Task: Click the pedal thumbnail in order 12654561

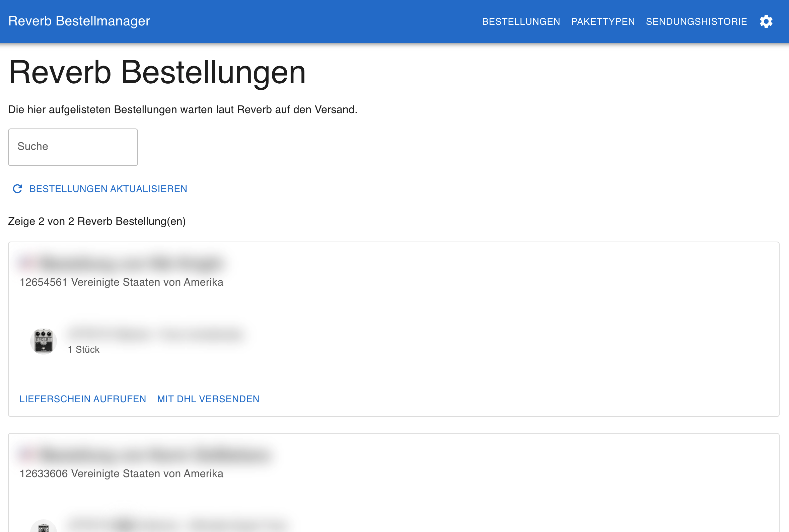Action: pos(44,341)
